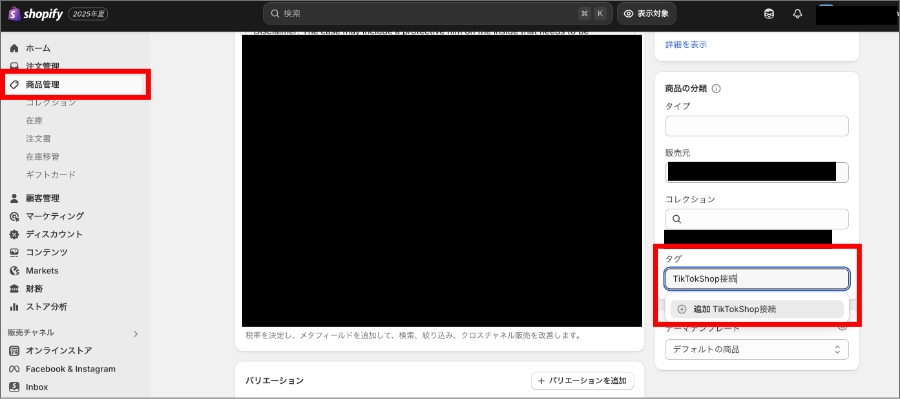Click バリエーションを追加 button
Image resolution: width=900 pixels, height=399 pixels.
(x=583, y=381)
